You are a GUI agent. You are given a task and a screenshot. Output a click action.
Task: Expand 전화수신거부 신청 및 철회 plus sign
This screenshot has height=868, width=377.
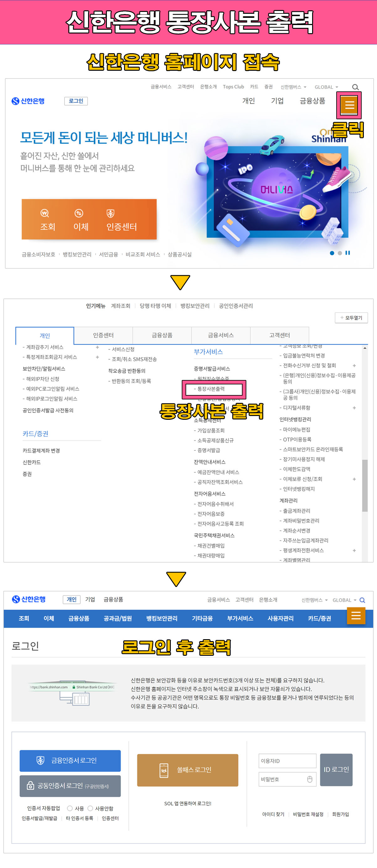pos(354,366)
